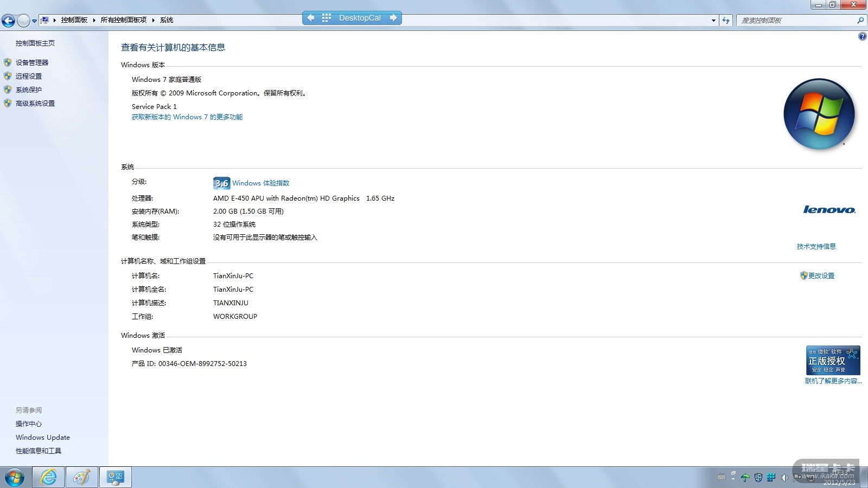Screen dimensions: 868x488
Task: Click the Lenovo logo
Action: coord(829,210)
